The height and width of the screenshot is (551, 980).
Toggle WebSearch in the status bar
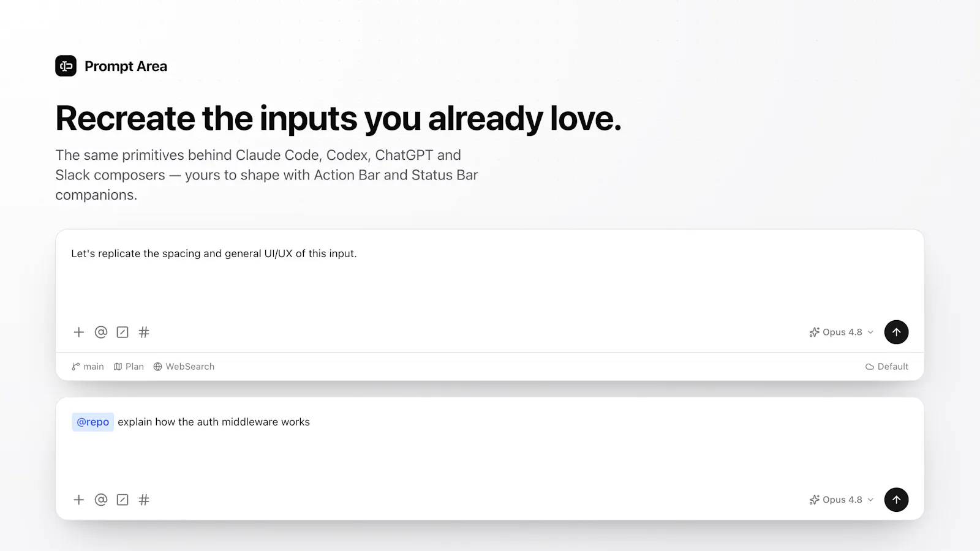[184, 367]
